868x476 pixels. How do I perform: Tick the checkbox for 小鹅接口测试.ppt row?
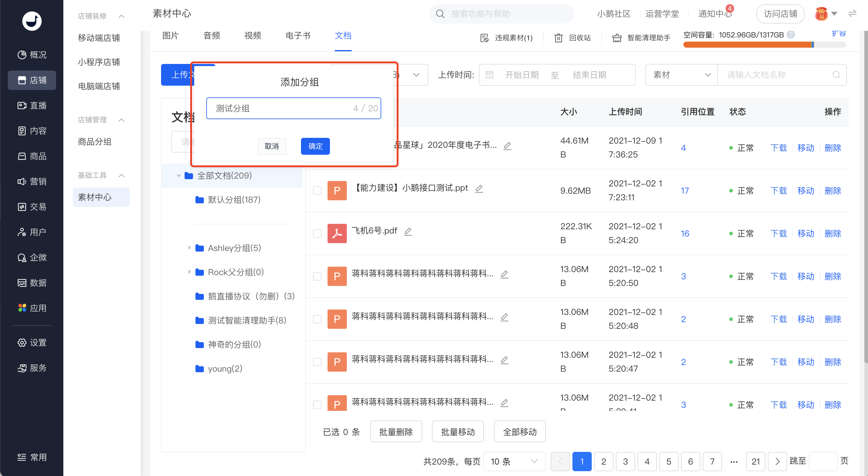(317, 190)
